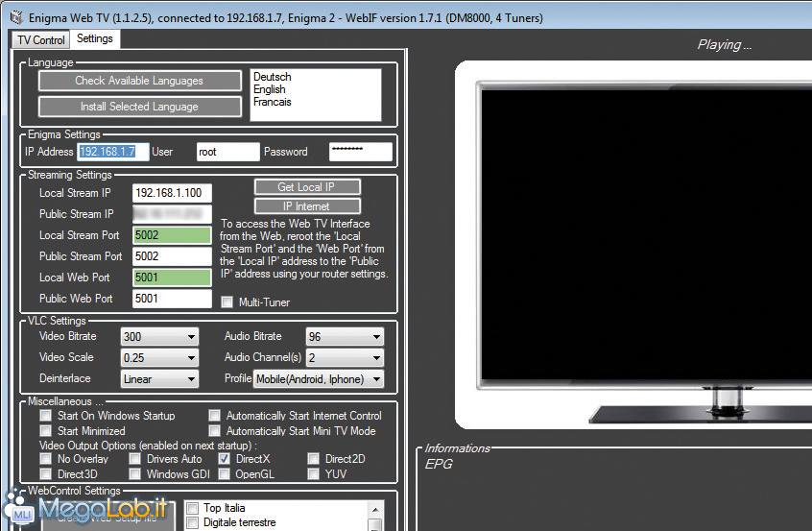Click Check Available Languages button

click(x=139, y=81)
